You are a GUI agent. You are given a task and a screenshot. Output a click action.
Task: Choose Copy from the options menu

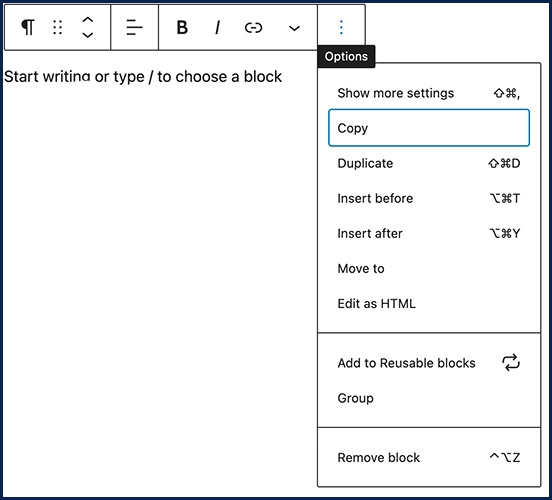(x=429, y=128)
